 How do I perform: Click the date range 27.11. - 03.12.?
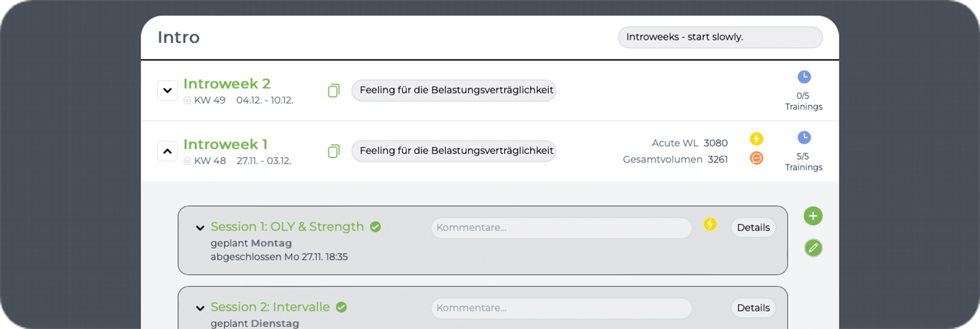(264, 161)
